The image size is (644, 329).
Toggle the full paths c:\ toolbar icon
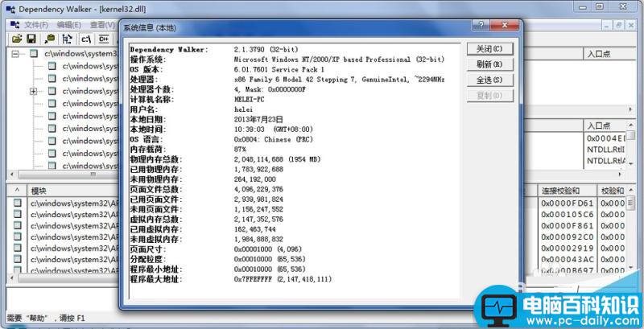86,39
